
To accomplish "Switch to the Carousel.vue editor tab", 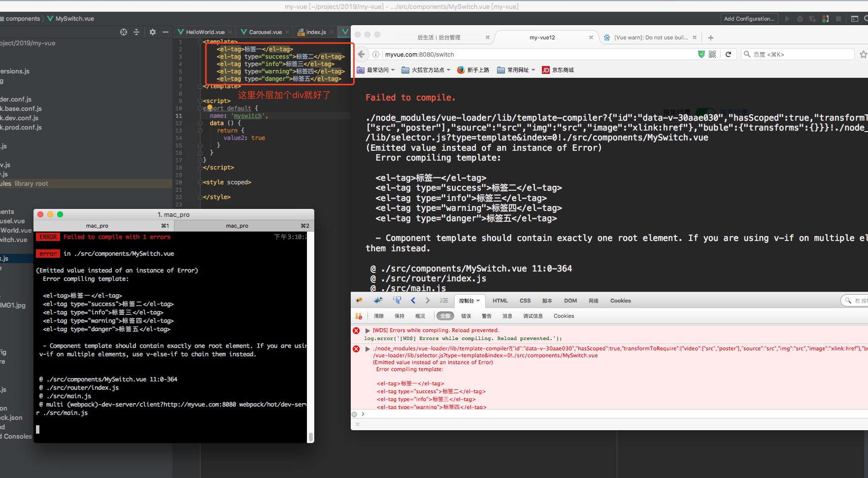I will 265,32.
